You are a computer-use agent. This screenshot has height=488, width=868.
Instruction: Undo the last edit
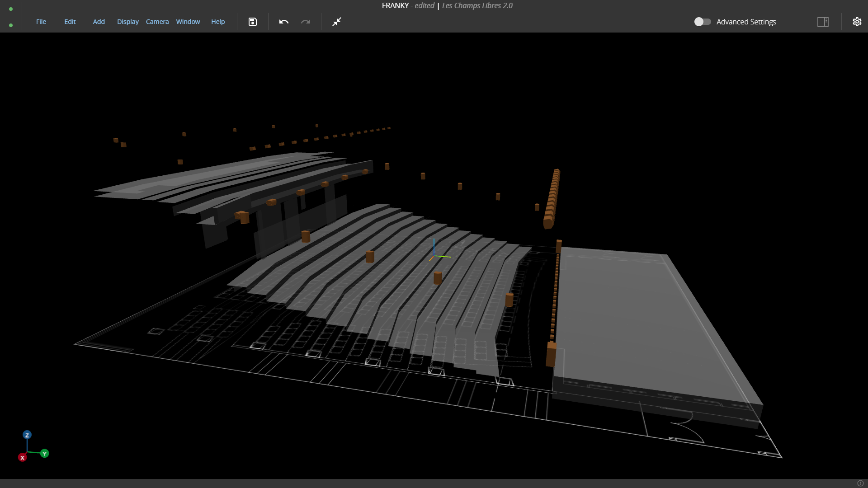click(x=283, y=22)
